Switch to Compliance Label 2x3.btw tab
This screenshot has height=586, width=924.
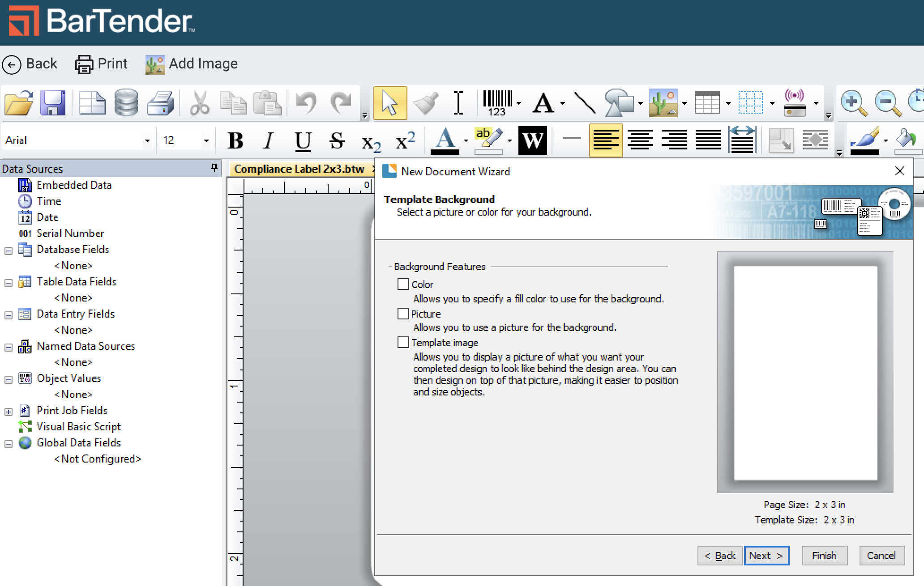(299, 169)
